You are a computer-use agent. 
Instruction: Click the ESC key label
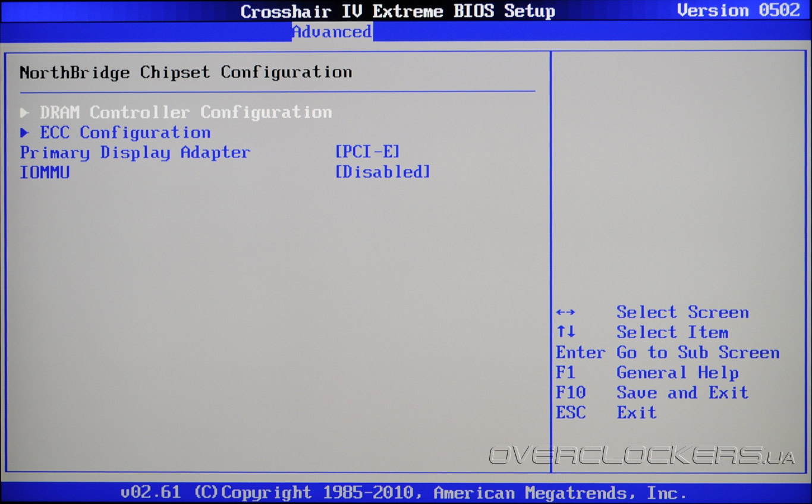click(571, 412)
